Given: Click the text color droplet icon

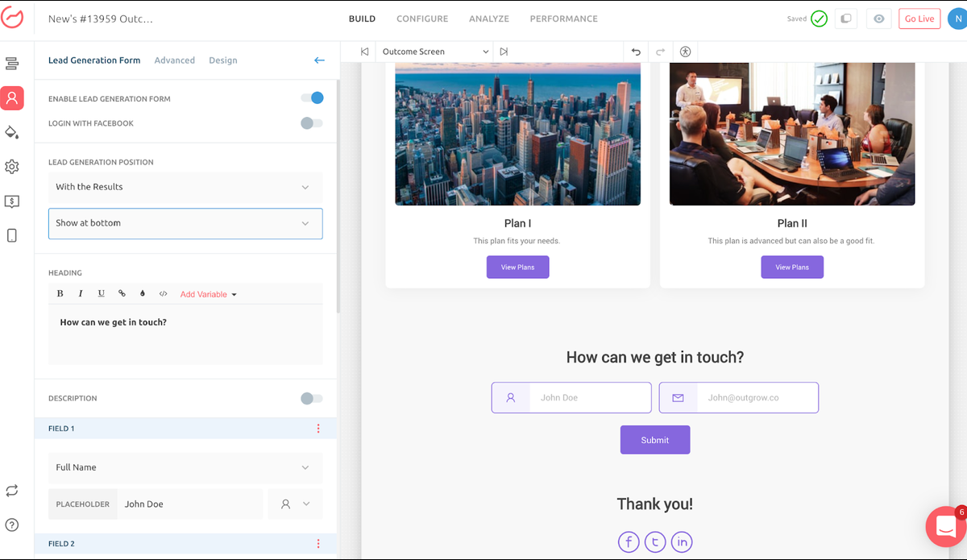Looking at the screenshot, I should [x=143, y=294].
